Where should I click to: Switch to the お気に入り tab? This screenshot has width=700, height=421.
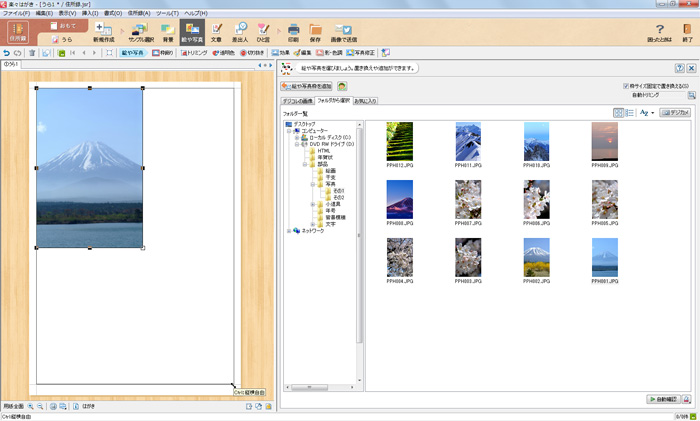click(x=365, y=101)
